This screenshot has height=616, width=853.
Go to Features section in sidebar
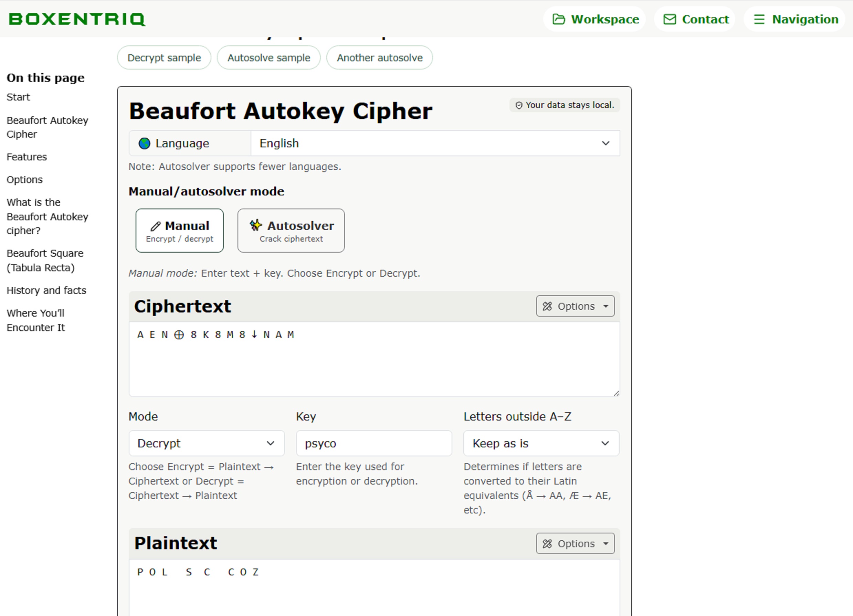[x=27, y=157]
